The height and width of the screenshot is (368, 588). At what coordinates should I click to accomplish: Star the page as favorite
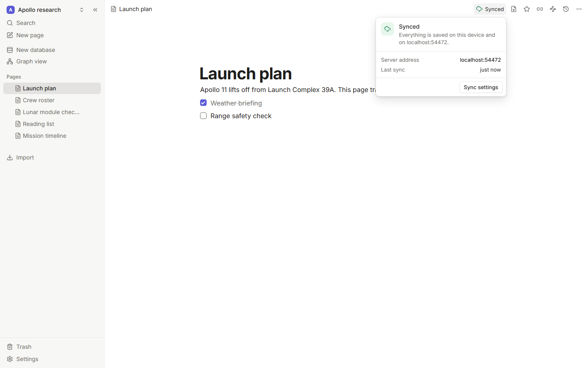coord(527,9)
